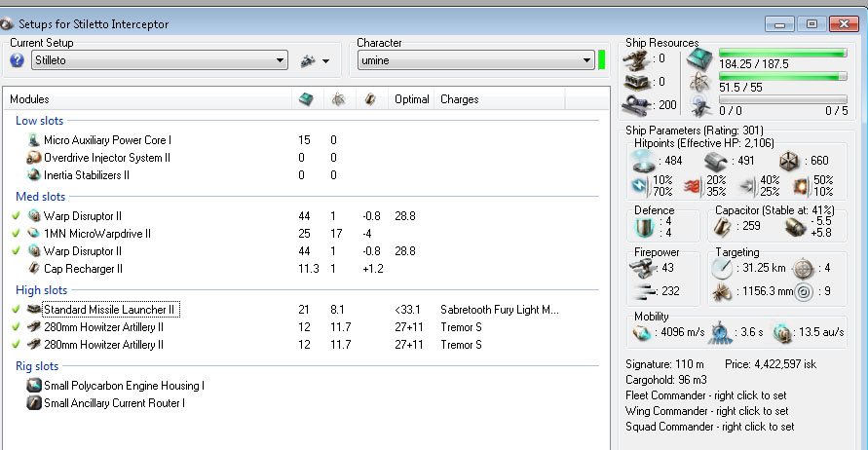Maximize the Setups for Stiletto Interceptor window

(x=811, y=23)
